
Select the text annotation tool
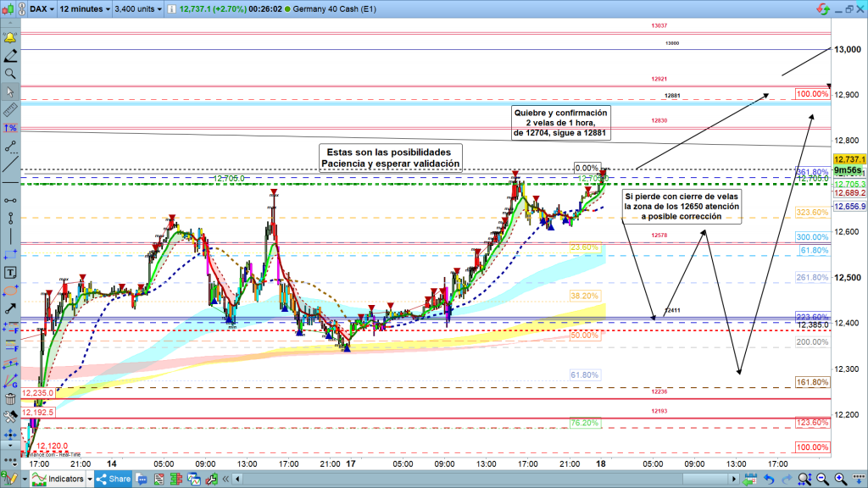(9, 273)
